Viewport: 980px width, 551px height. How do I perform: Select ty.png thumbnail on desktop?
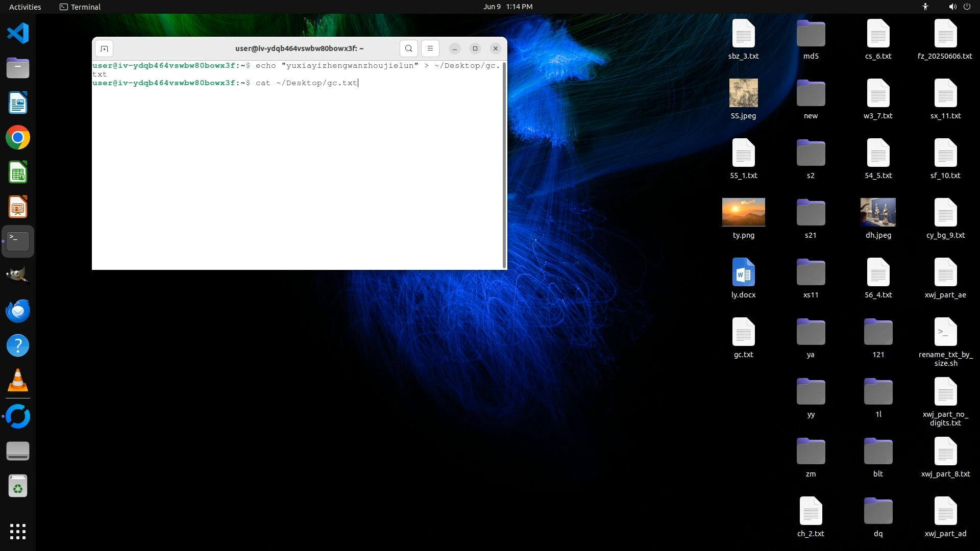tap(743, 212)
